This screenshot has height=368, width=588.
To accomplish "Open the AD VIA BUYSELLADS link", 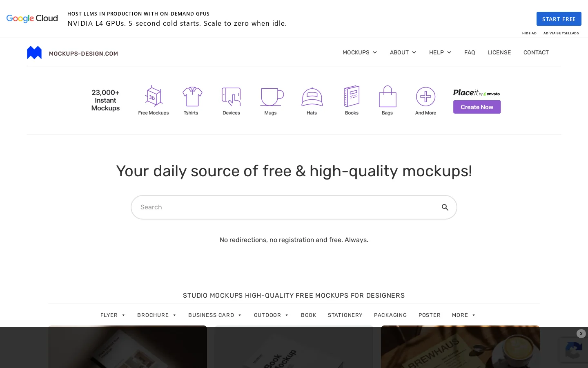I will (x=561, y=33).
